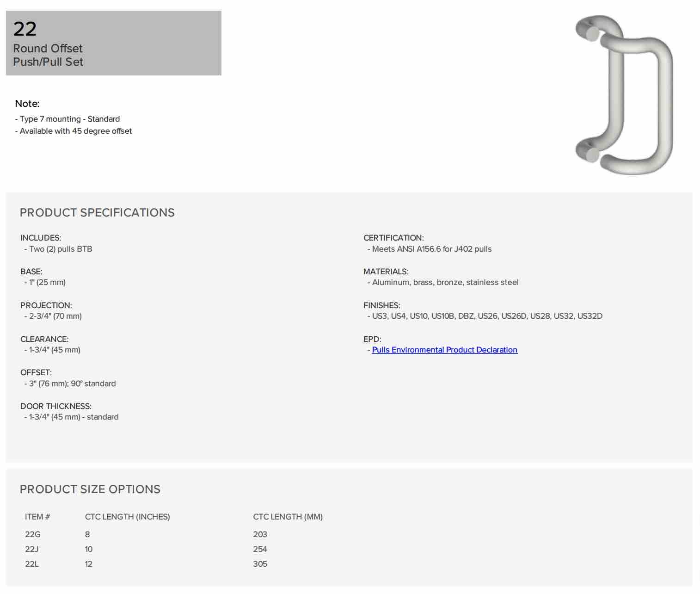Click the CTC LENGTH (INCHES) column header
This screenshot has height=594, width=700.
[x=128, y=517]
